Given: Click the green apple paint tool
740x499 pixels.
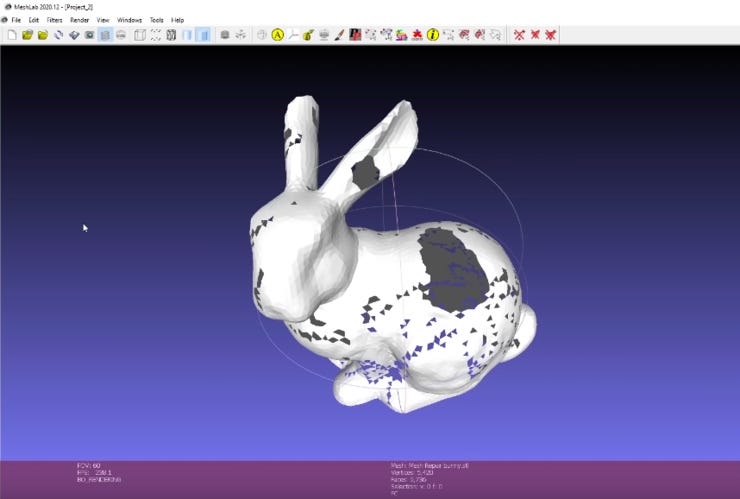Looking at the screenshot, I should [309, 34].
